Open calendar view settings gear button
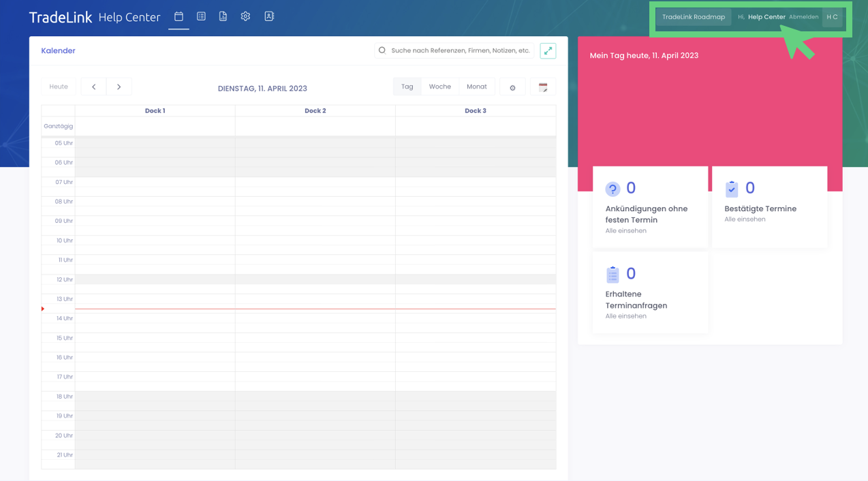 click(512, 87)
